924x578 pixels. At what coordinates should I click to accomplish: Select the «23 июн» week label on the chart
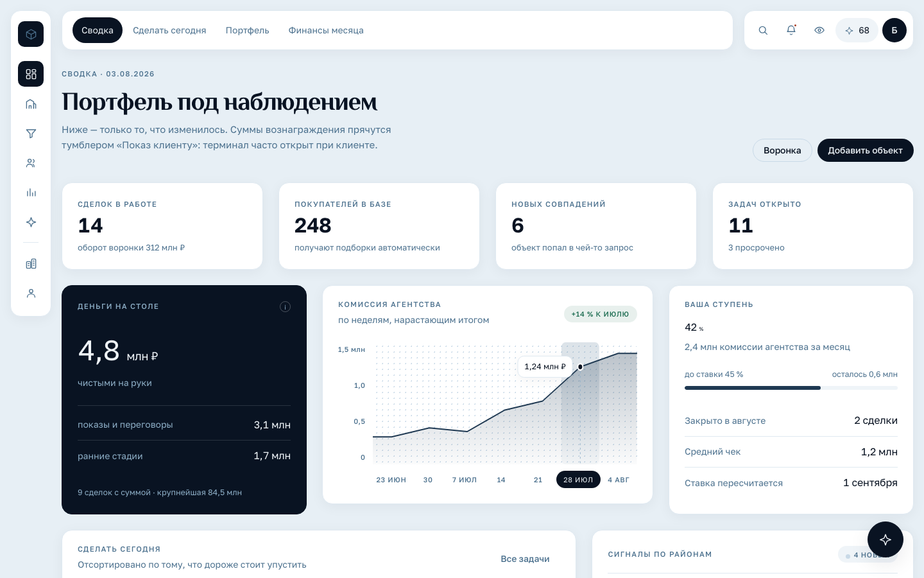(x=391, y=480)
